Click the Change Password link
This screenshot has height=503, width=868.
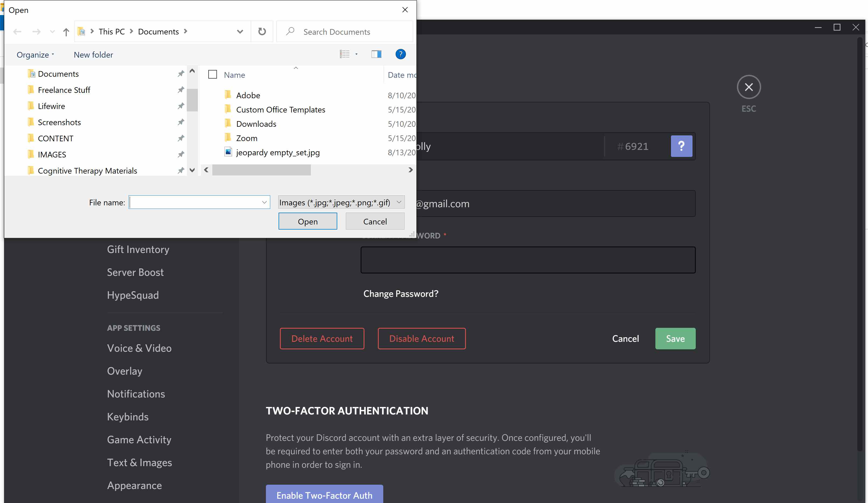point(401,293)
